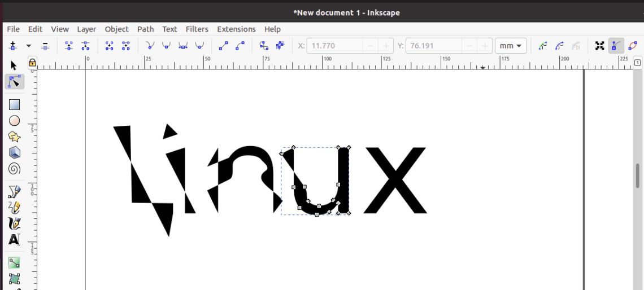Click the small 1 button beside ruler

637,63
